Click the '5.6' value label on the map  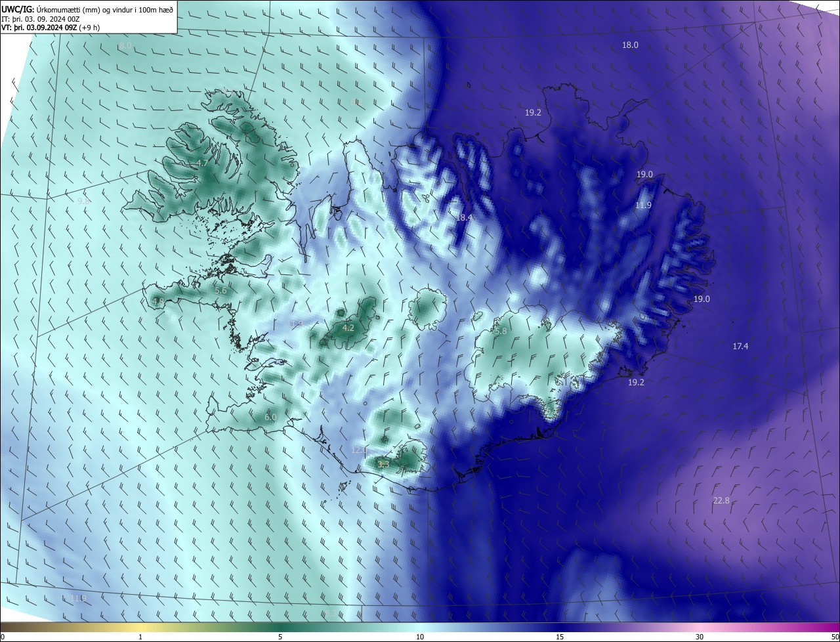click(x=220, y=290)
